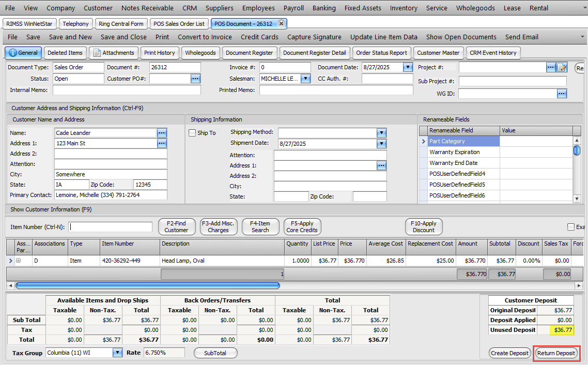Click the Project notes edit icon

click(562, 68)
